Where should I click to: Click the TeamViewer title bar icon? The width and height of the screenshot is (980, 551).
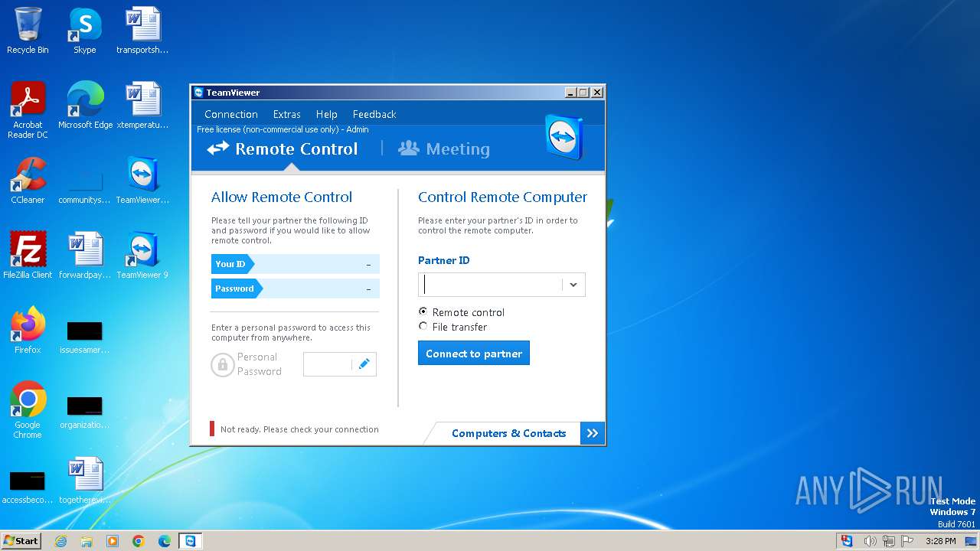pyautogui.click(x=199, y=93)
